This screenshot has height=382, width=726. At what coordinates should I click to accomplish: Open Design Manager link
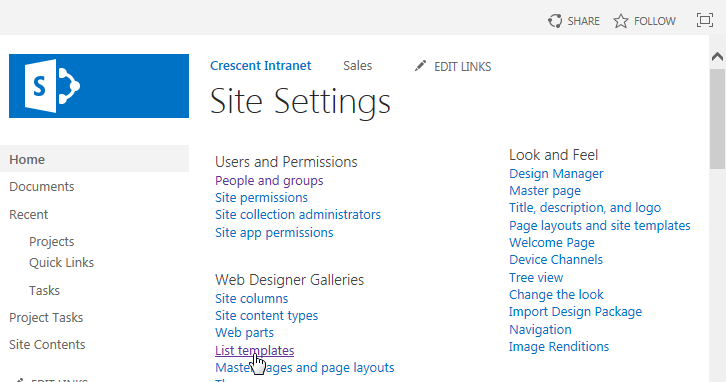556,174
